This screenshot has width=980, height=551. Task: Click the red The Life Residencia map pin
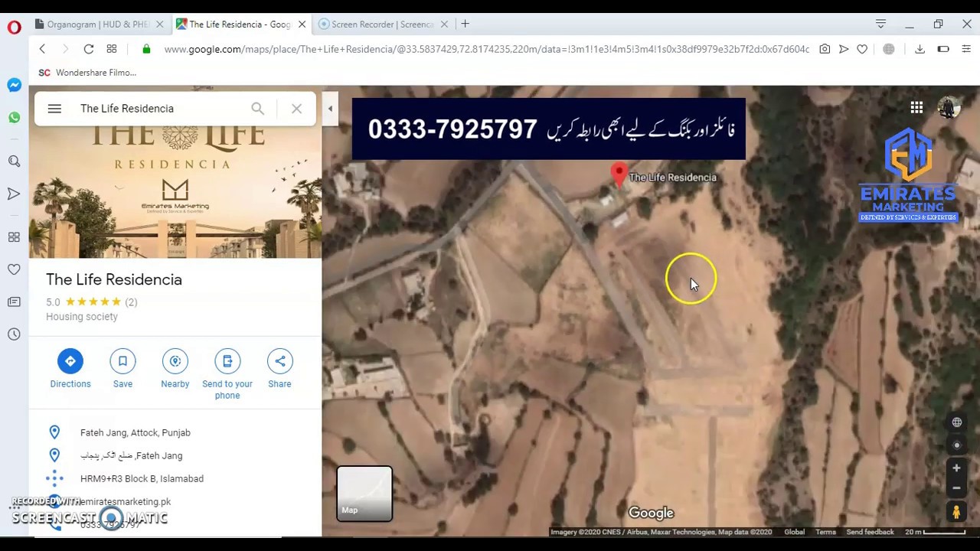coord(619,174)
